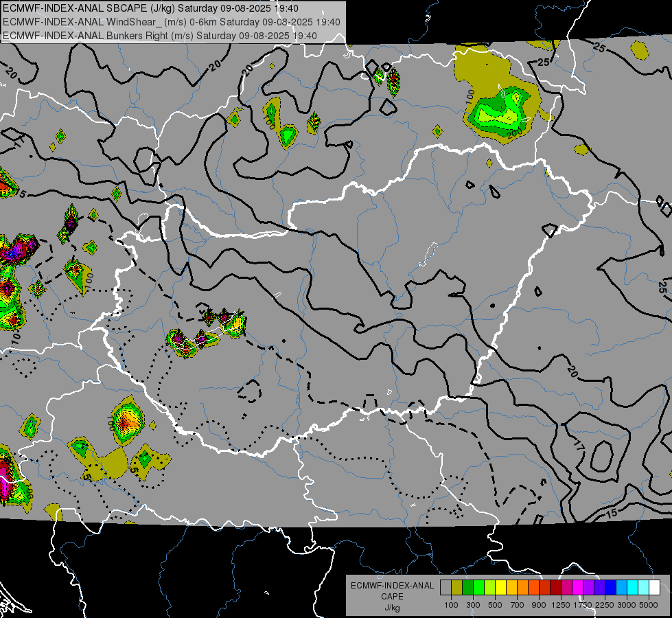Select the pale cyan legend swatch
The width and height of the screenshot is (672, 618).
tap(644, 587)
